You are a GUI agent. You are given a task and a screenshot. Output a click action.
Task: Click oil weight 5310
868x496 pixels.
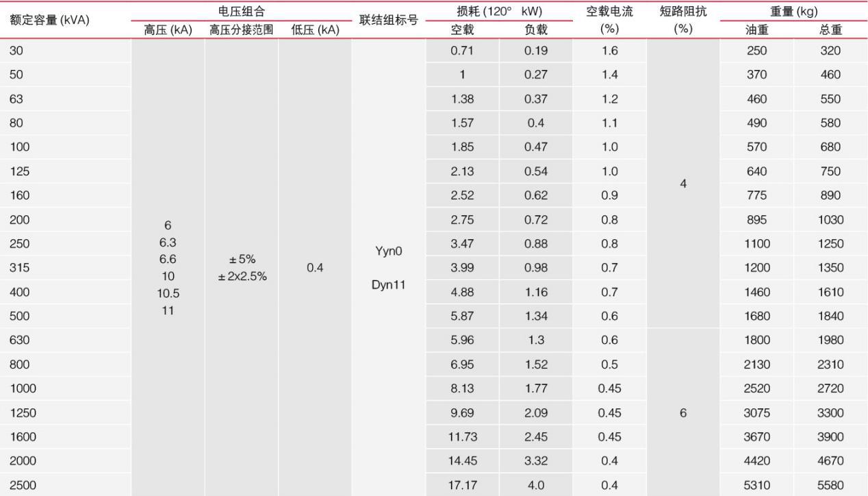756,485
